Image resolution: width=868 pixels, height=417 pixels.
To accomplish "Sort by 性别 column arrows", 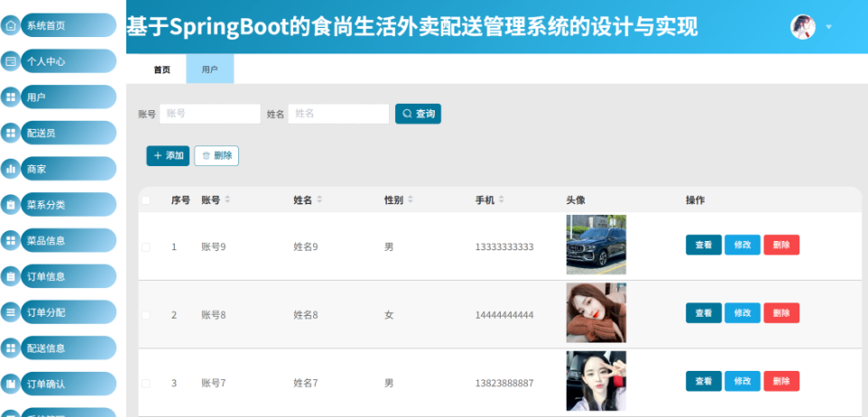I will (x=411, y=199).
